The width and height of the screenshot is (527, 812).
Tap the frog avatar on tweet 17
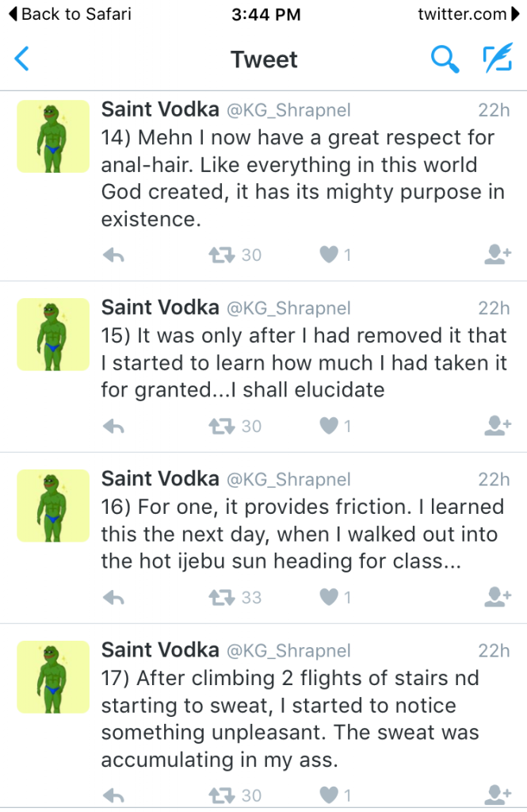coord(53,676)
